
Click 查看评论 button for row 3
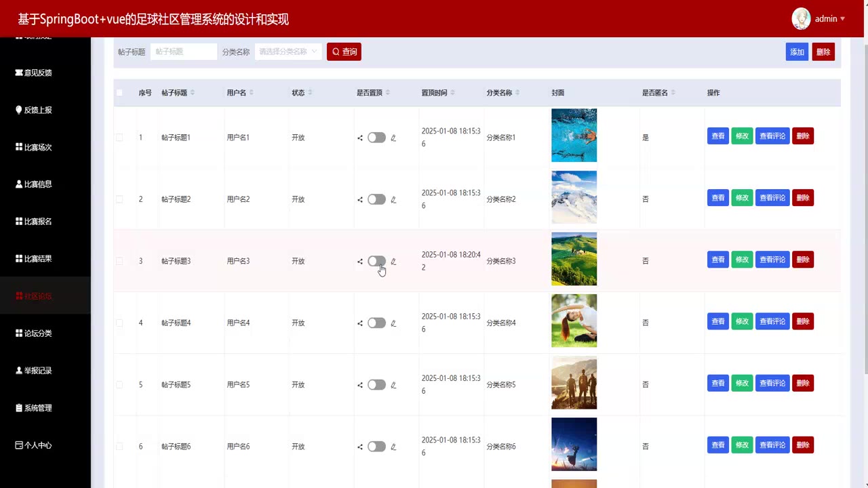[772, 260]
